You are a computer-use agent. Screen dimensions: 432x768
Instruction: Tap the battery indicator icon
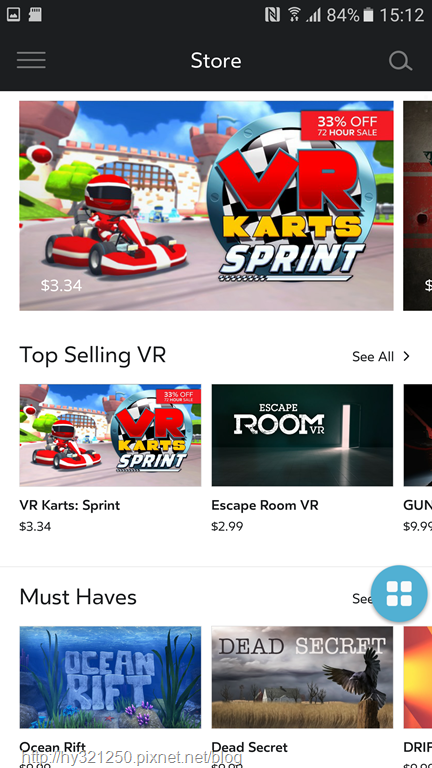coord(368,15)
